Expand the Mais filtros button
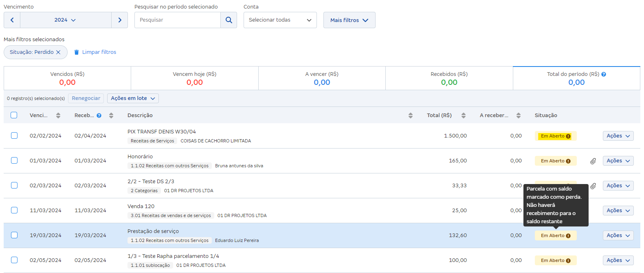 (x=349, y=20)
